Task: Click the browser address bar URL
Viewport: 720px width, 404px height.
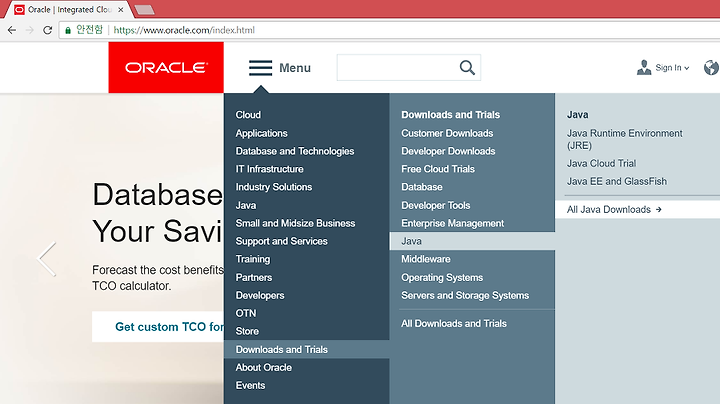Action: pyautogui.click(x=184, y=30)
